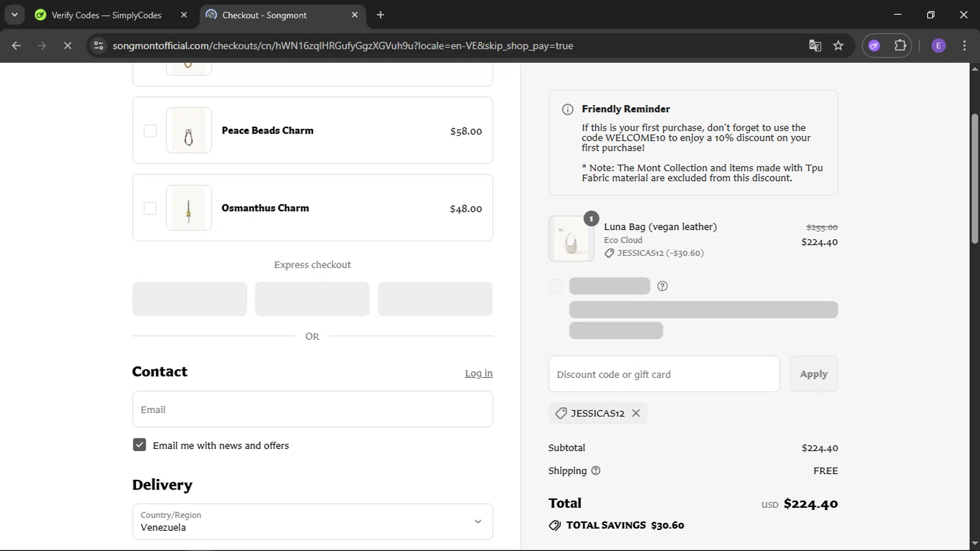
Task: Minimize the Chrome window
Action: pyautogui.click(x=898, y=14)
